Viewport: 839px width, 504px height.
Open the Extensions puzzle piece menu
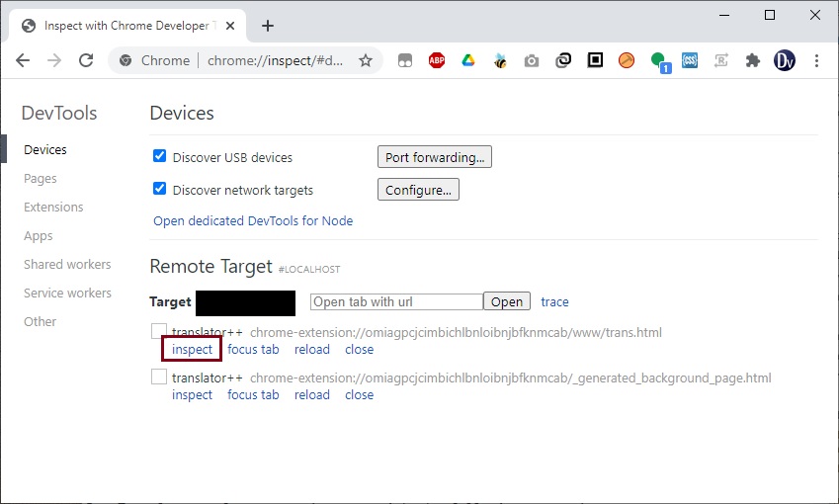[x=753, y=60]
